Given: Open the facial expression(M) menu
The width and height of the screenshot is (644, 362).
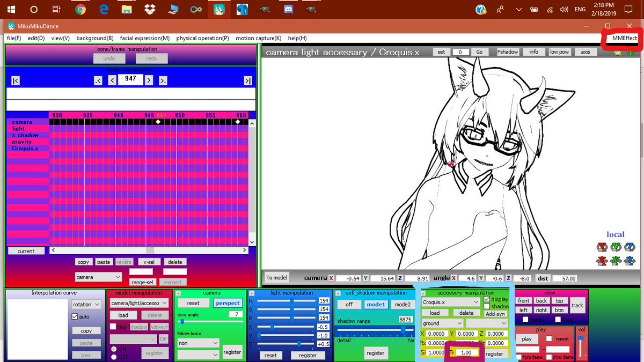Looking at the screenshot, I should [145, 38].
